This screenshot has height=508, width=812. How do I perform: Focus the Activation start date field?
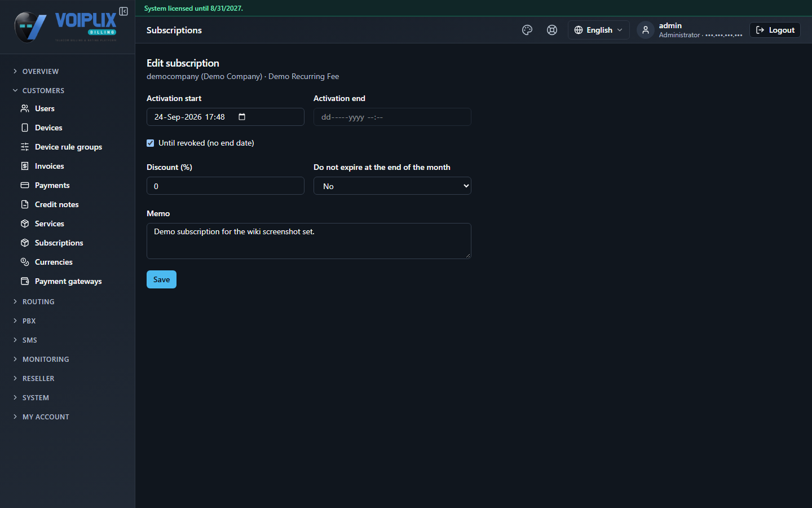(x=226, y=117)
